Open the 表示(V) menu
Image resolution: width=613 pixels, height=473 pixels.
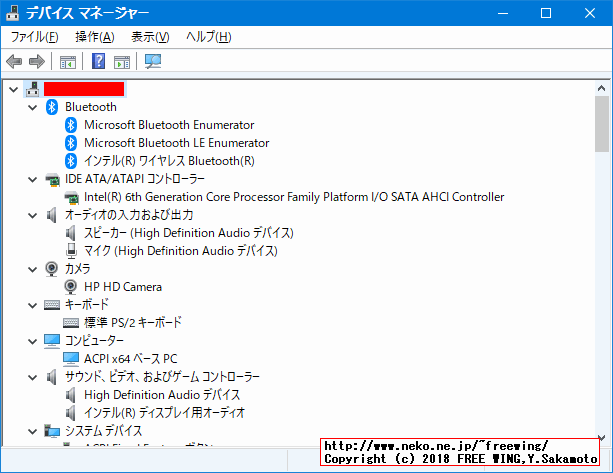pos(150,37)
